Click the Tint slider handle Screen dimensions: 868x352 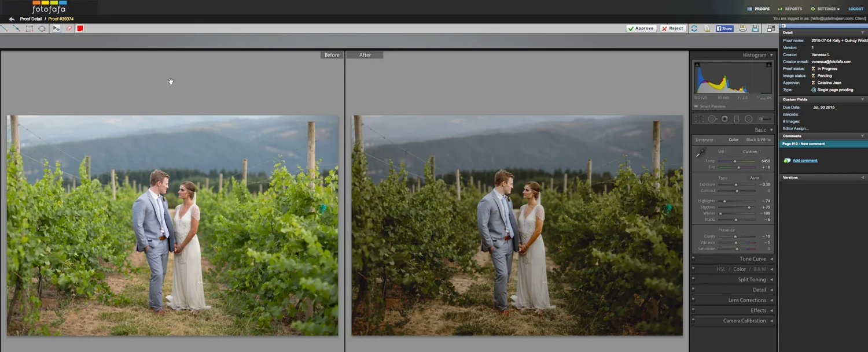click(x=738, y=167)
